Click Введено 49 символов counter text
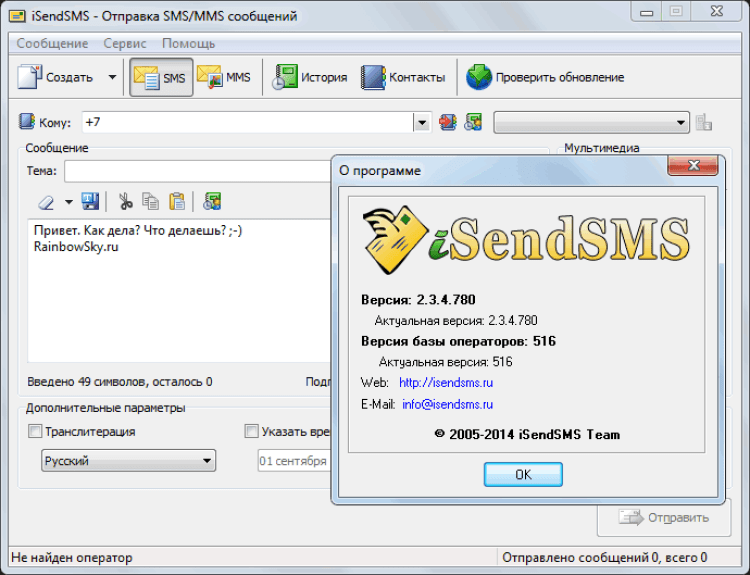The height and width of the screenshot is (575, 750). 120,382
